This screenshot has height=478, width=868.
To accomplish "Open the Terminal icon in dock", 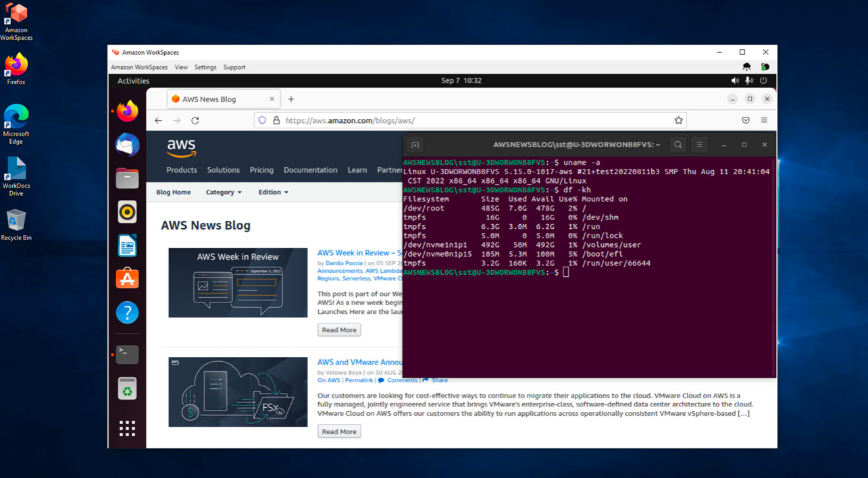I will click(127, 354).
